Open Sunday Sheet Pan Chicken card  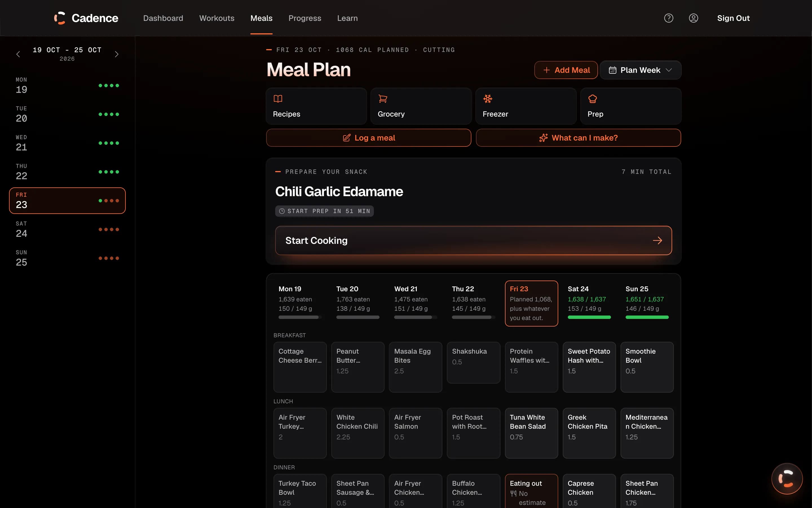tap(647, 491)
